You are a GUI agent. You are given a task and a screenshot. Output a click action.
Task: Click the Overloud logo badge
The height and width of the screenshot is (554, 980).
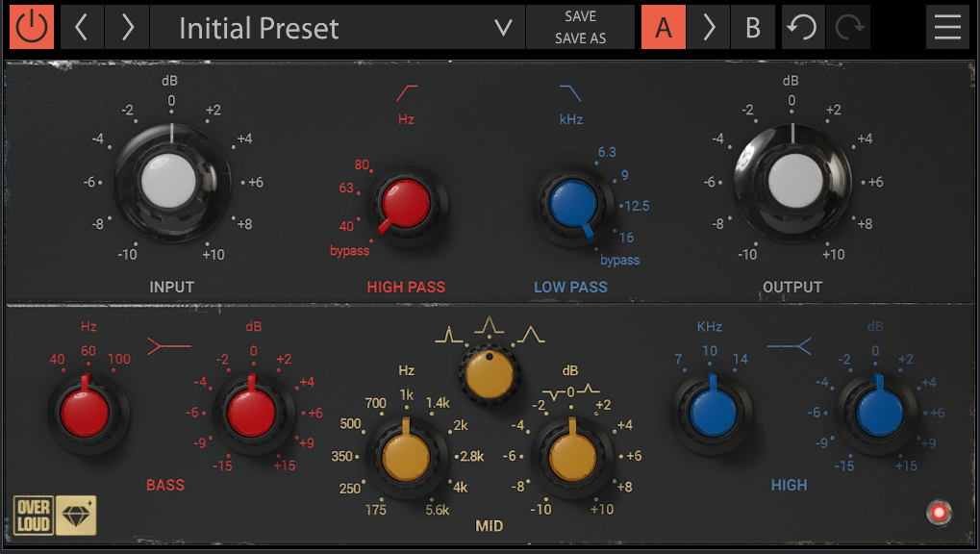tap(34, 516)
